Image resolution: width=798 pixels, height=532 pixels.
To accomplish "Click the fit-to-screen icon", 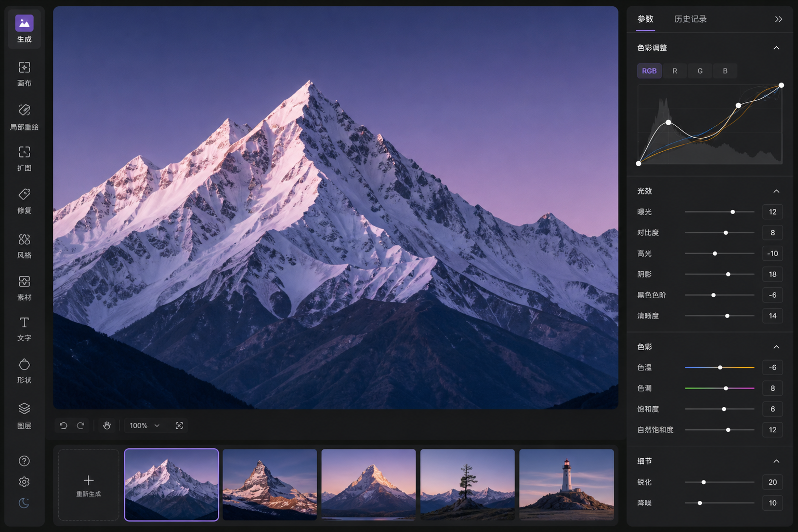I will tap(179, 425).
